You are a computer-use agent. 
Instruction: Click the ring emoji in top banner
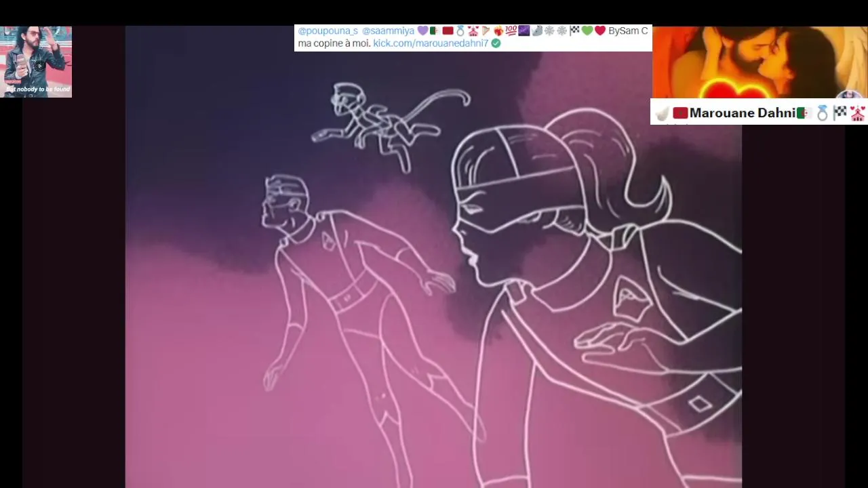460,30
